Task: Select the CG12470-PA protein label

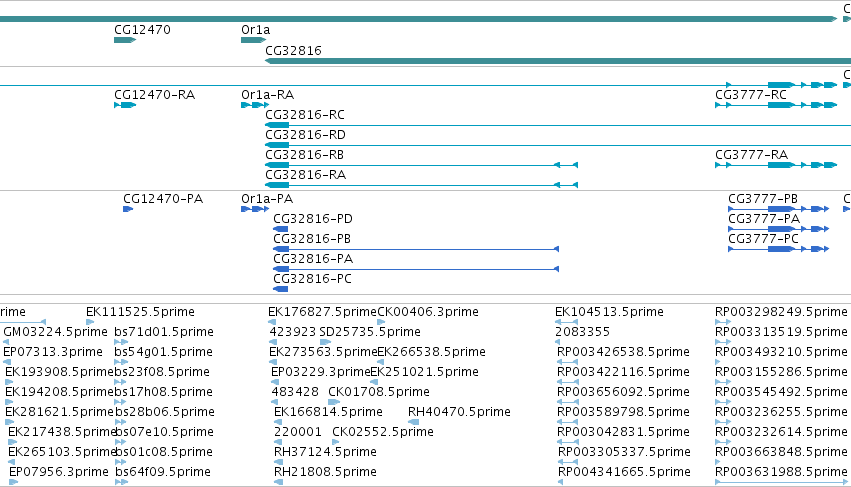Action: click(163, 199)
